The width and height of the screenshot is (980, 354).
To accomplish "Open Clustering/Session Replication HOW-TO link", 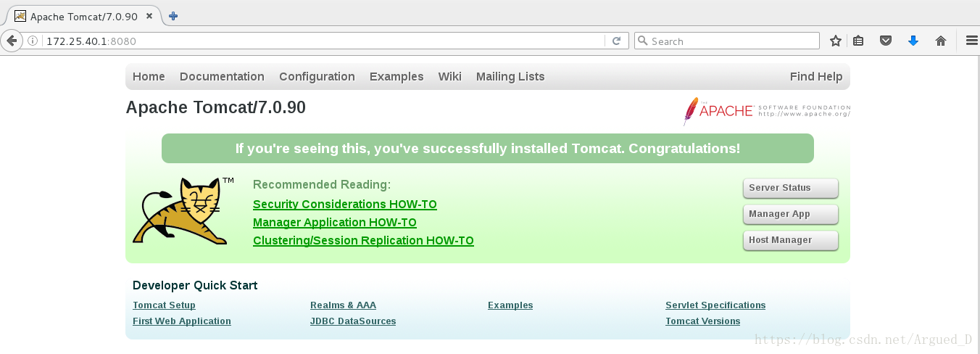I will coord(363,241).
